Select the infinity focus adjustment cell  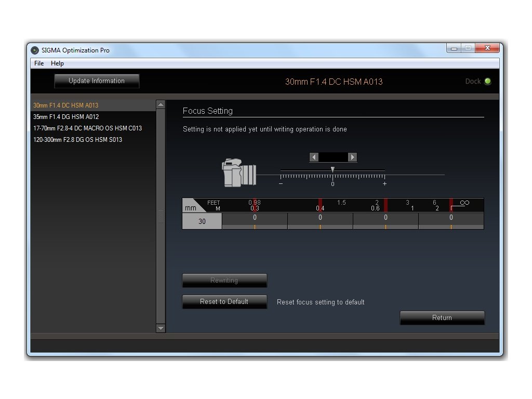(x=451, y=221)
